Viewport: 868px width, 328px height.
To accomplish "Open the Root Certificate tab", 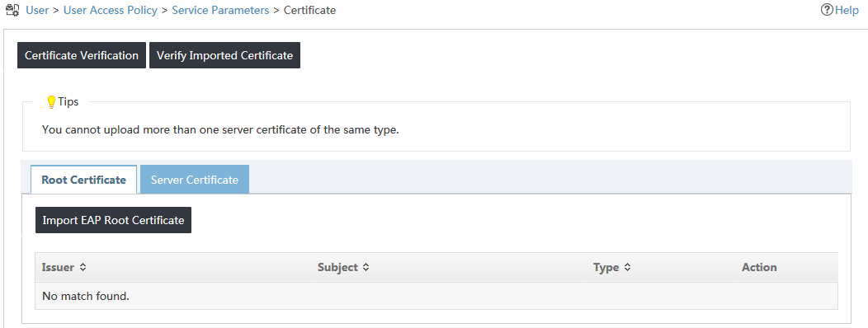I will tap(83, 180).
